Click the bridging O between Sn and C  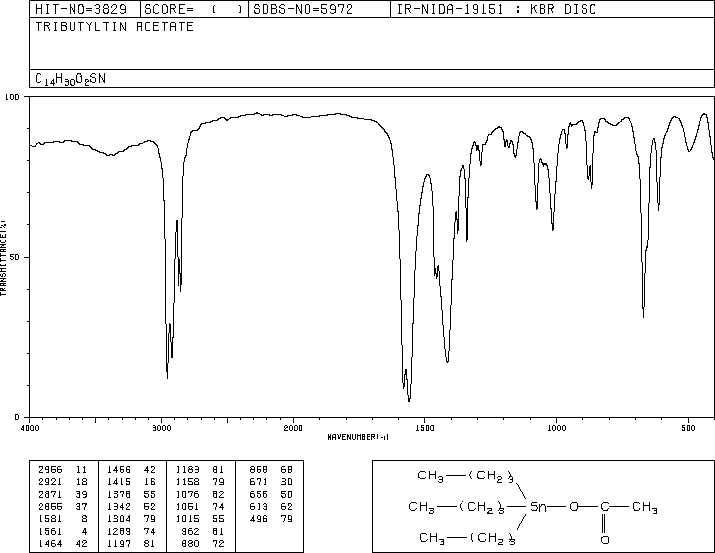pyautogui.click(x=574, y=506)
